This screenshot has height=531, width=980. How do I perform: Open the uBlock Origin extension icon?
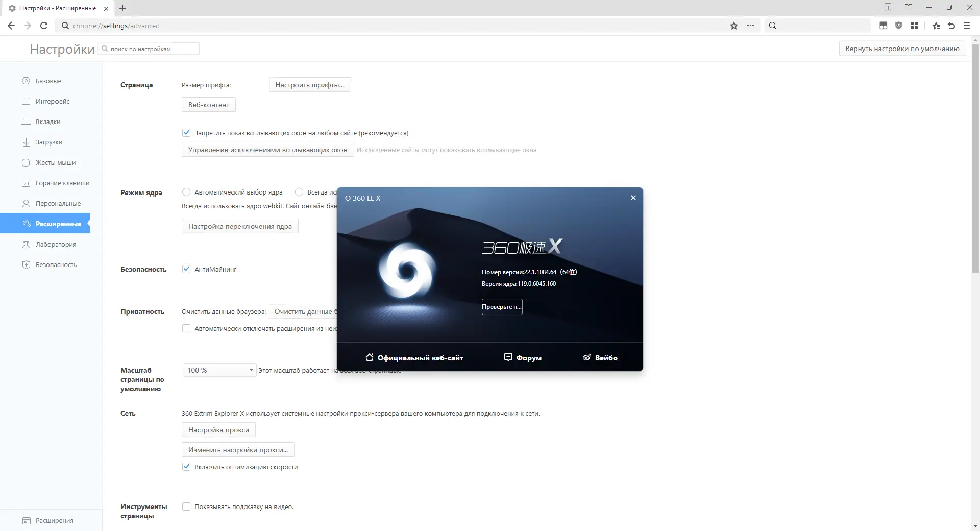click(x=898, y=26)
